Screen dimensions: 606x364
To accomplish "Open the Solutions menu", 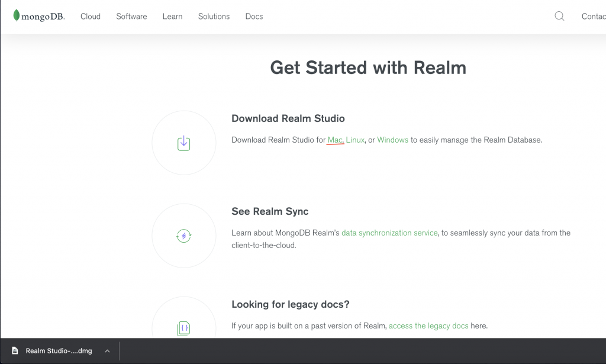I will [214, 16].
